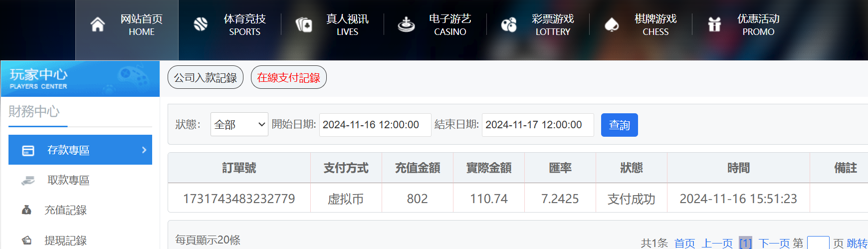Click the 2024-11-16 15:51:23 time cell
The image size is (868, 249).
click(x=739, y=199)
